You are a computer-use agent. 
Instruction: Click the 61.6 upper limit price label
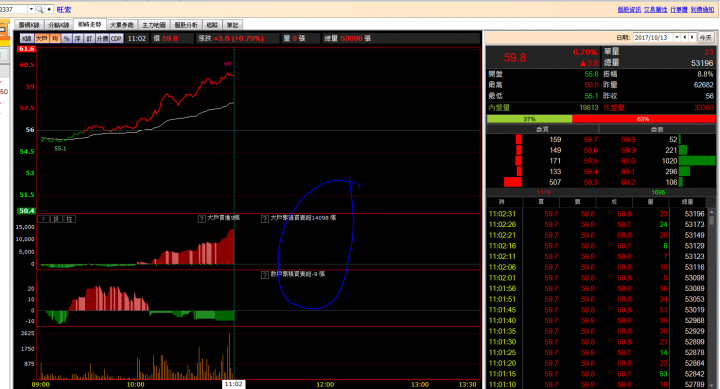tap(26, 49)
